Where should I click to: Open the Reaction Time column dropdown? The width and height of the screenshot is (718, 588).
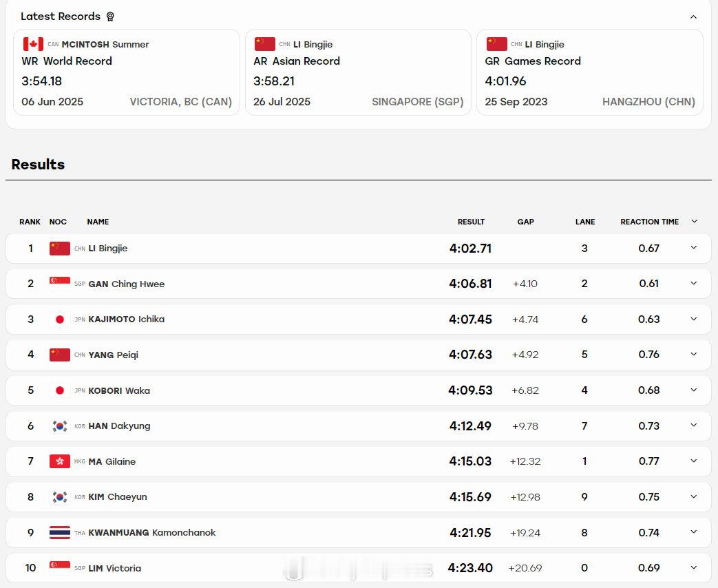pyautogui.click(x=694, y=221)
